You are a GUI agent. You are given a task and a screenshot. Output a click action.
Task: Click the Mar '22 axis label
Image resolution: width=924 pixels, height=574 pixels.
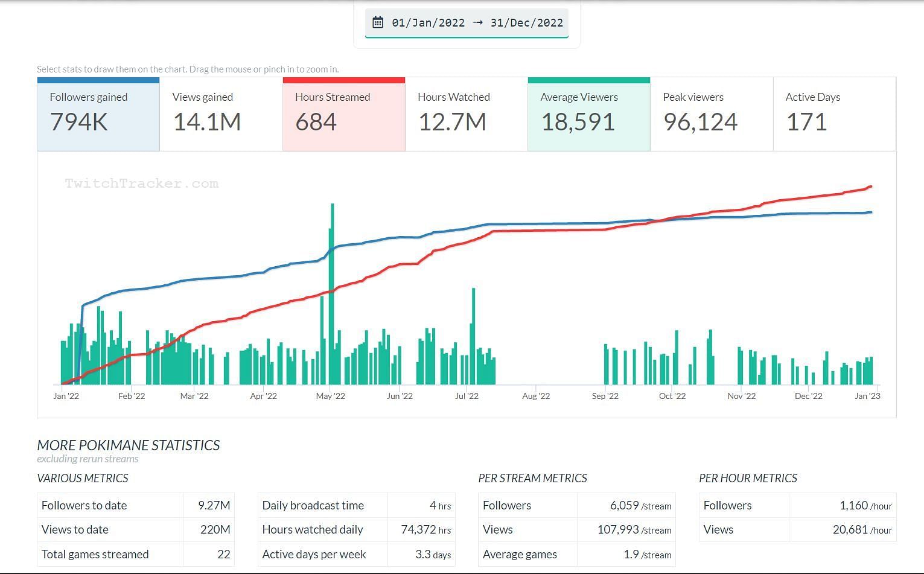click(x=194, y=396)
